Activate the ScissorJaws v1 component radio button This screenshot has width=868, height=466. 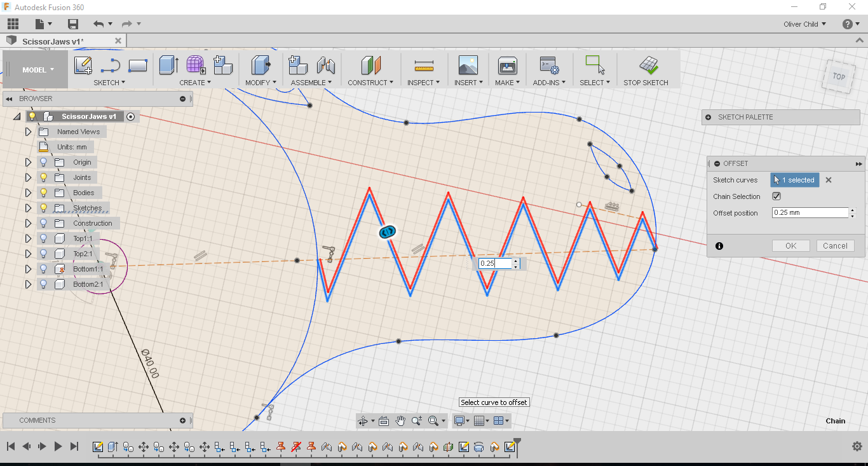point(130,116)
